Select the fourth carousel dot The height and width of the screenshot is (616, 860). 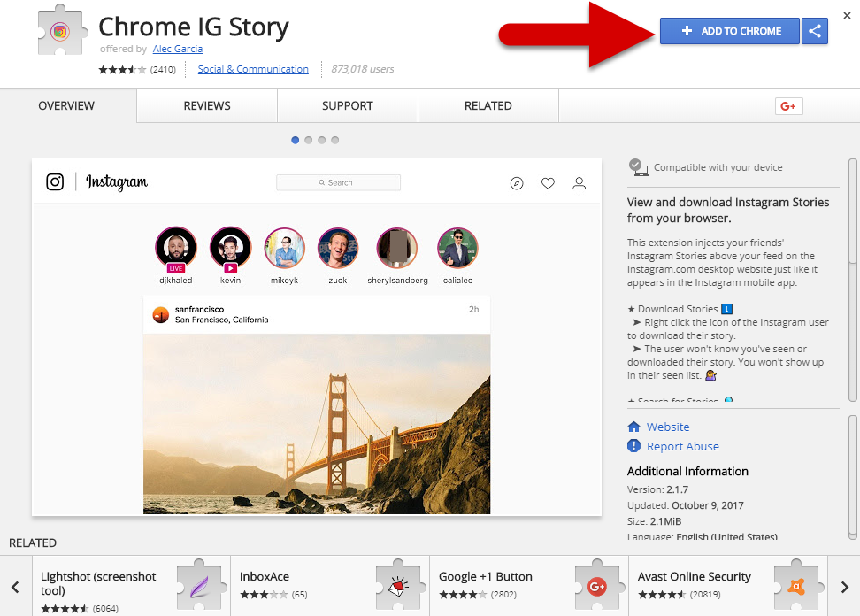[335, 140]
